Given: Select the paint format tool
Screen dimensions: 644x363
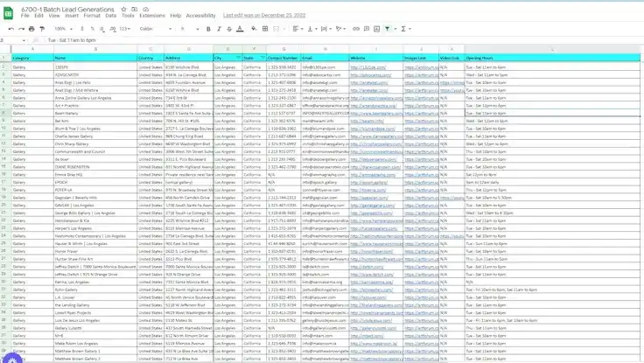Looking at the screenshot, I should point(42,29).
